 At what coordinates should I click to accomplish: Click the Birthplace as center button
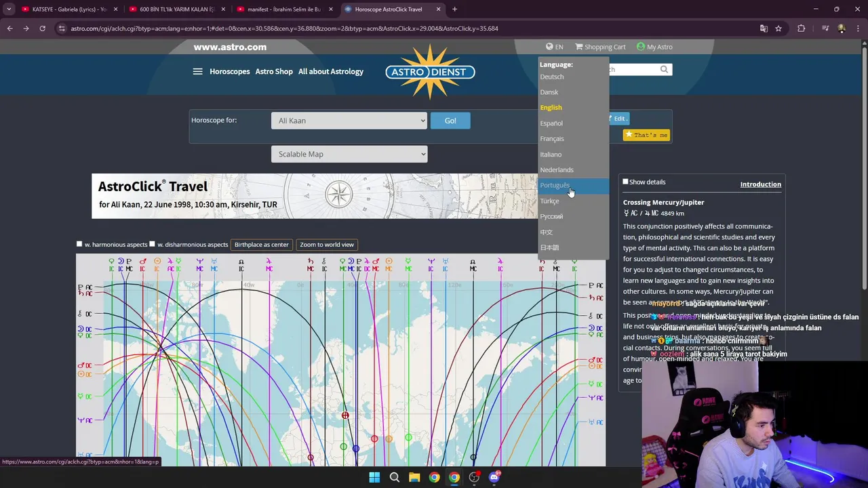pyautogui.click(x=261, y=245)
